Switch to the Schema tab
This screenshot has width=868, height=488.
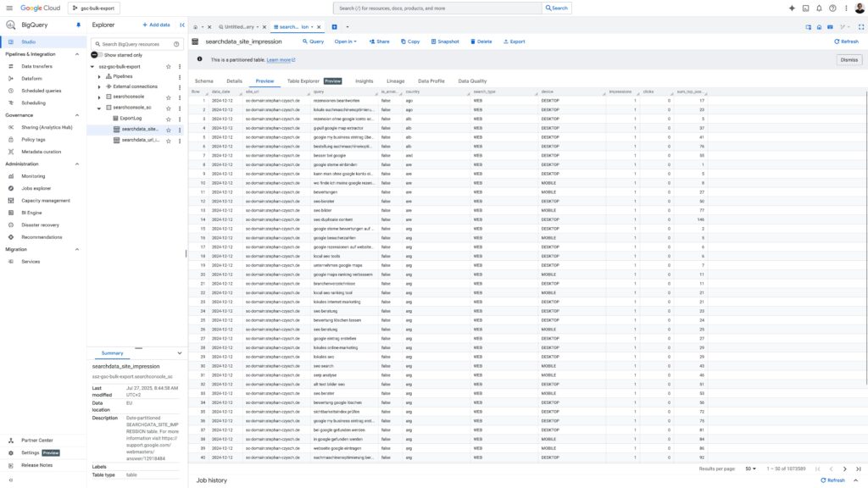(203, 81)
